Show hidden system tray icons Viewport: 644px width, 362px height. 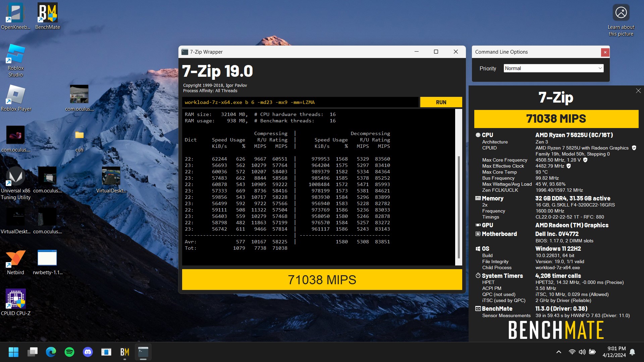pos(558,352)
